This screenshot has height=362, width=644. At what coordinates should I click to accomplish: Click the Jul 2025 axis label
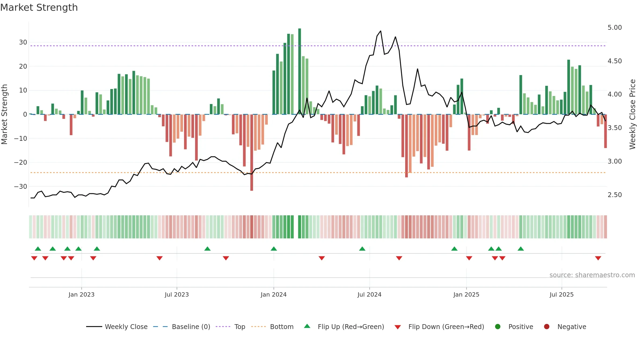(x=562, y=295)
